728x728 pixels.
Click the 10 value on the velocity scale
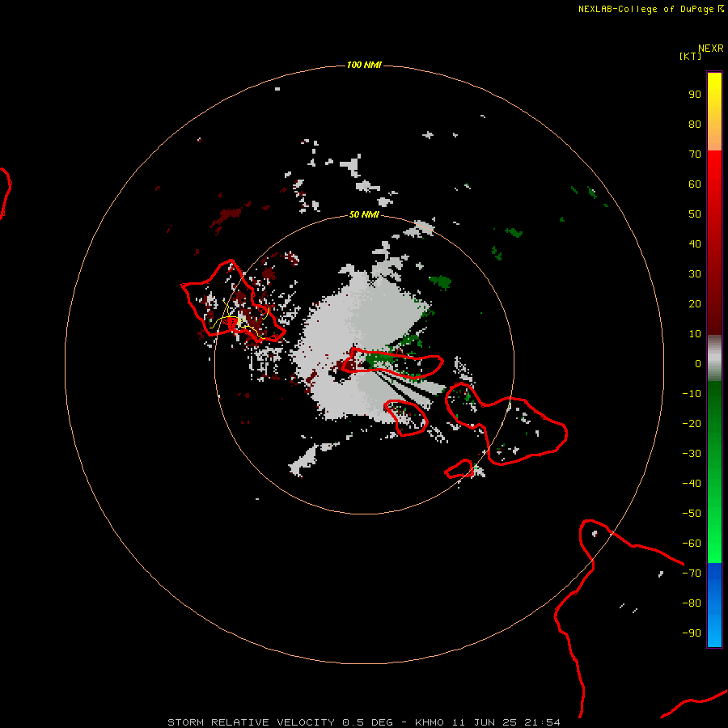[x=695, y=334]
